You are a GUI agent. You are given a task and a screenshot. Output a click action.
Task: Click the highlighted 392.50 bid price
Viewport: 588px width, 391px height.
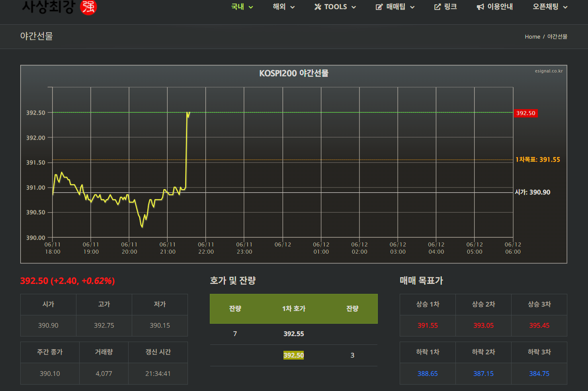tap(293, 355)
